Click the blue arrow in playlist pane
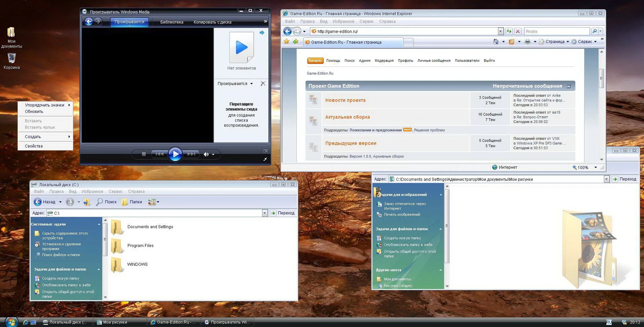This screenshot has height=327, width=644. 262,33
